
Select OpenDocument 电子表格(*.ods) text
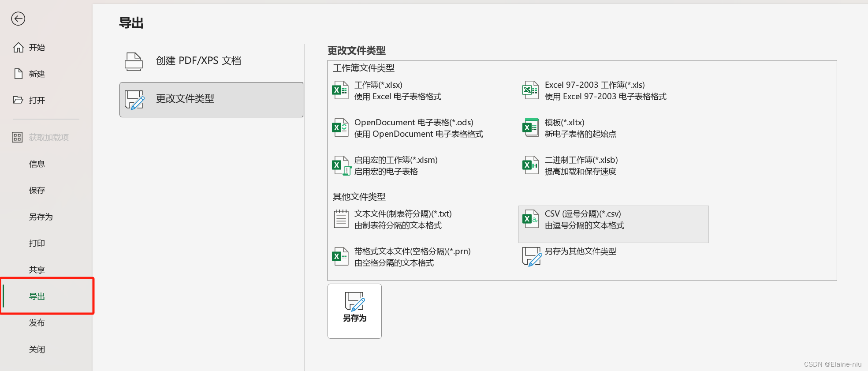pyautogui.click(x=414, y=122)
